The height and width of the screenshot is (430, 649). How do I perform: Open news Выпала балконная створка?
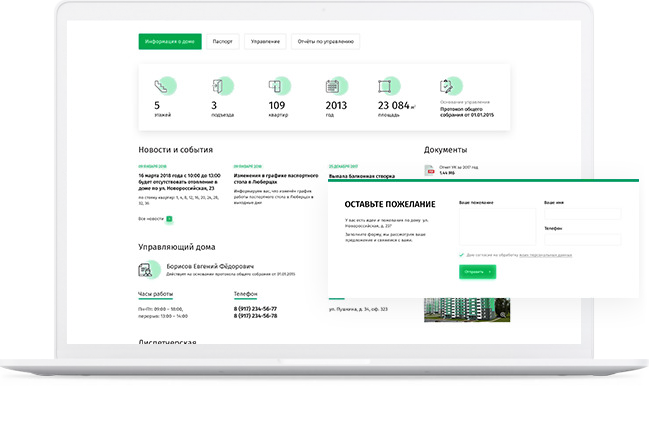click(x=362, y=176)
